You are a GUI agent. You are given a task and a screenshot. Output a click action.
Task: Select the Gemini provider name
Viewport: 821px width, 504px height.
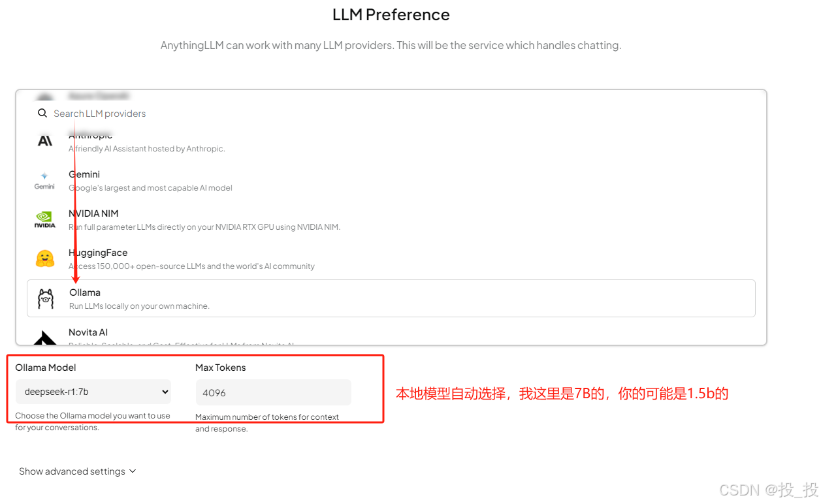[x=84, y=174]
